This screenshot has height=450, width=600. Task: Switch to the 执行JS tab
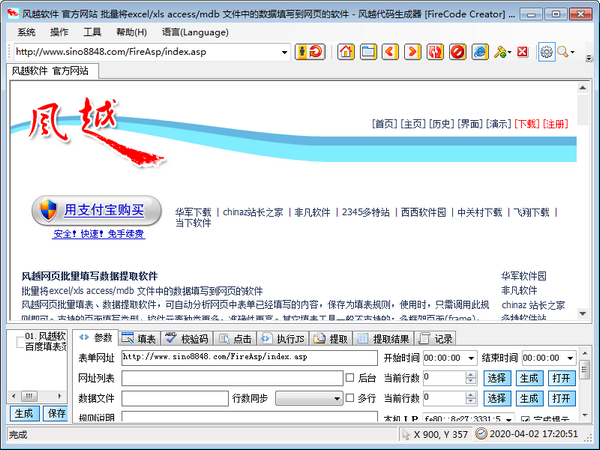tap(282, 339)
